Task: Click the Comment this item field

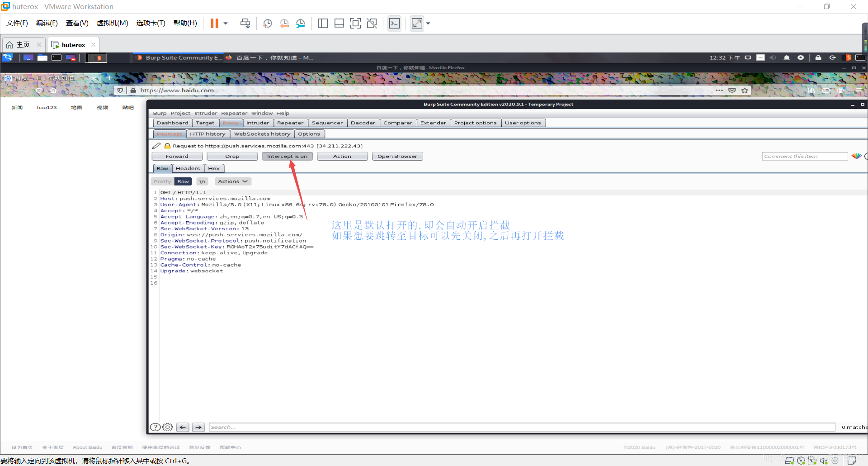Action: 805,156
